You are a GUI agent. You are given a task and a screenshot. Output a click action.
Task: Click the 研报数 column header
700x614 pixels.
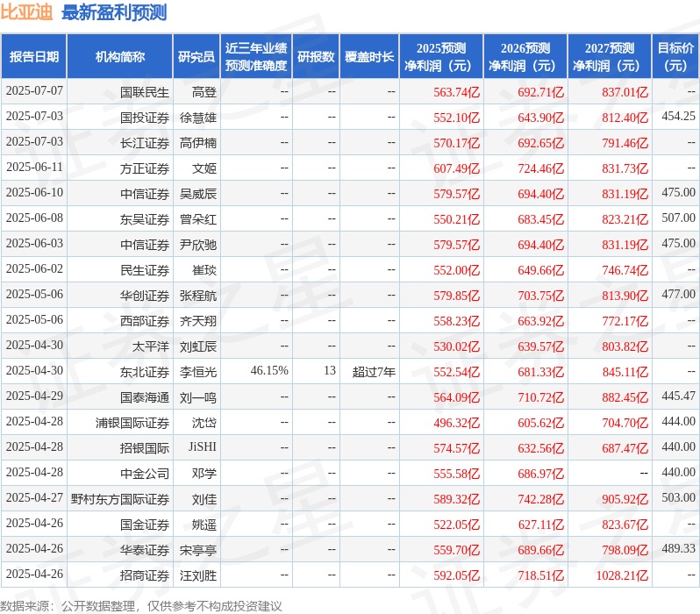pos(316,57)
